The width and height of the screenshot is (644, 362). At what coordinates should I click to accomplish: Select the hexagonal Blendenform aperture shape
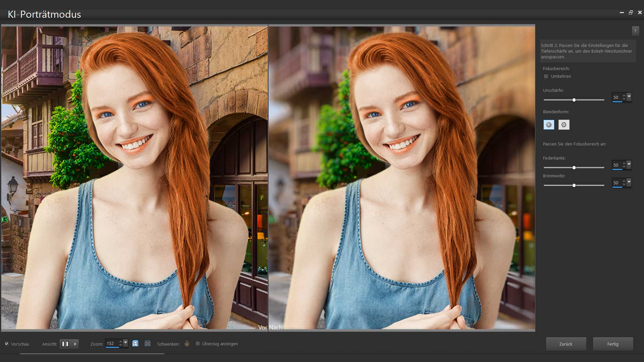pyautogui.click(x=564, y=124)
